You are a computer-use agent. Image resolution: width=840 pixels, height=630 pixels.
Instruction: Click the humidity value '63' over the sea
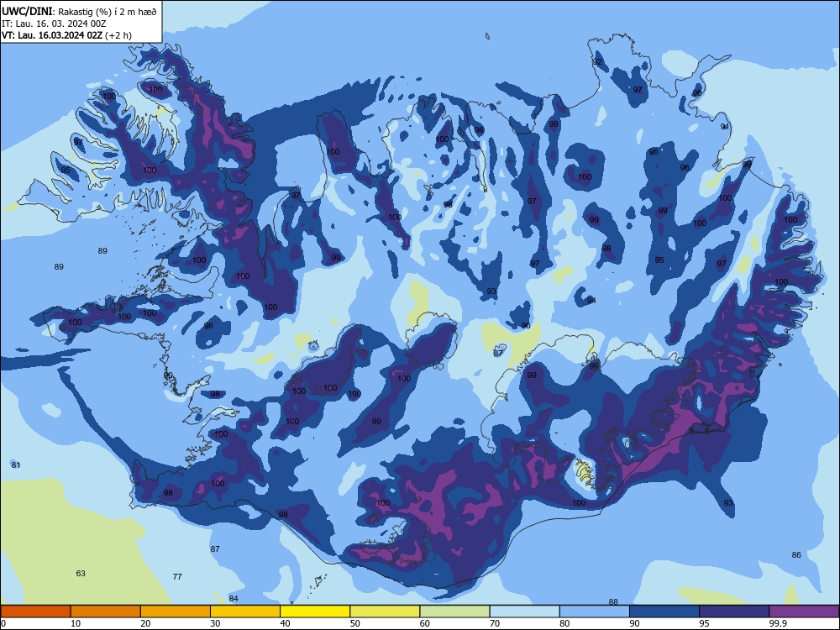click(x=81, y=573)
